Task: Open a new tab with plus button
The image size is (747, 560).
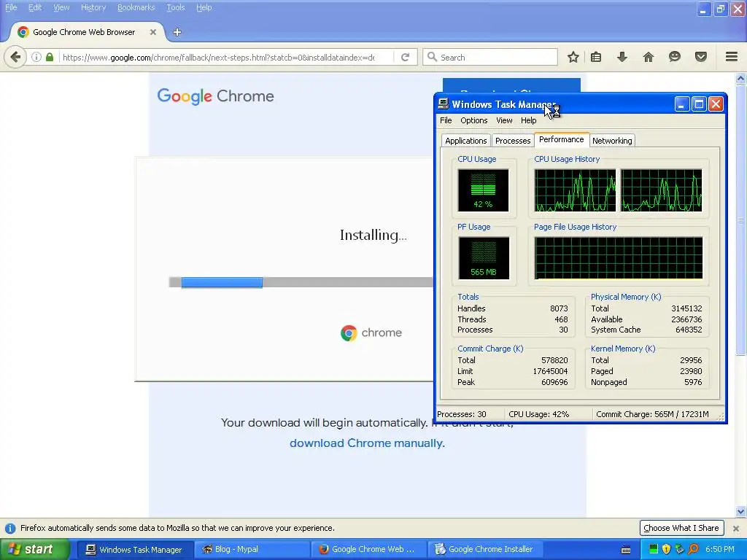Action: 177,32
